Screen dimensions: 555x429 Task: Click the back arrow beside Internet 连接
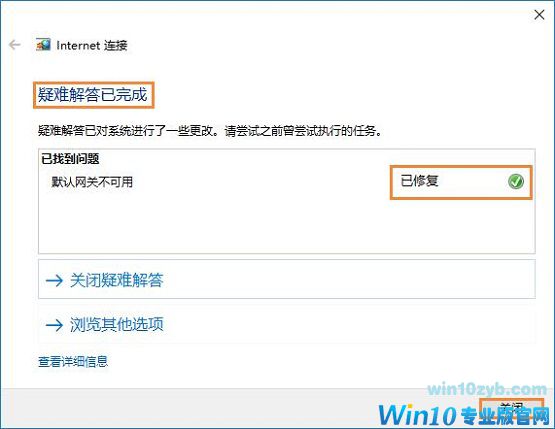pyautogui.click(x=15, y=45)
